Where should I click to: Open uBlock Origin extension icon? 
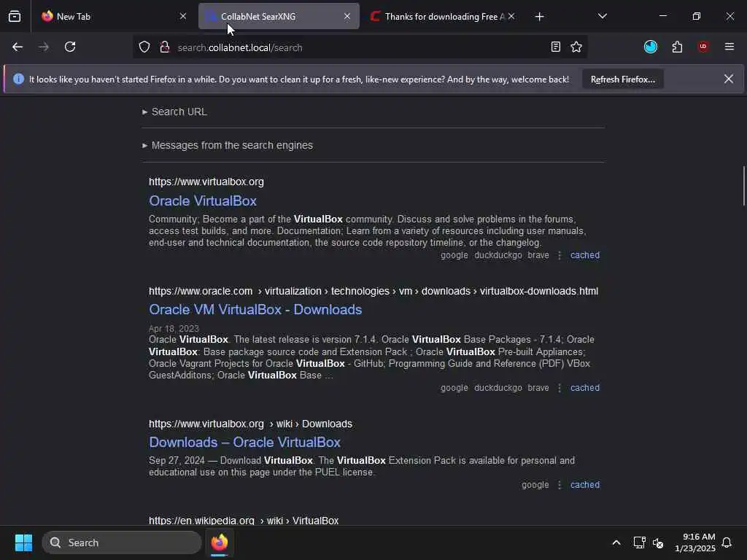[703, 47]
